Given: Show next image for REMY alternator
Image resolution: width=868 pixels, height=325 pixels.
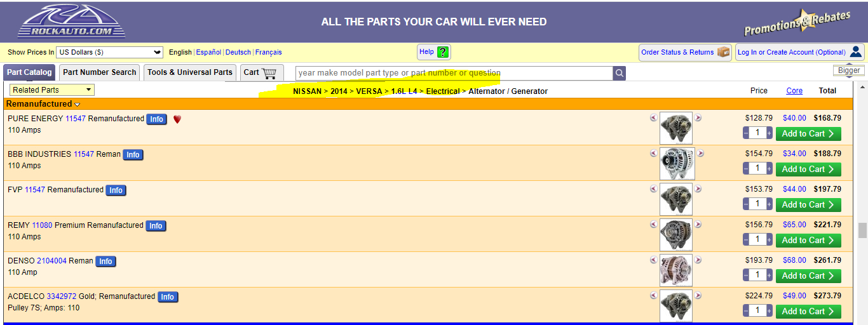Looking at the screenshot, I should (698, 224).
